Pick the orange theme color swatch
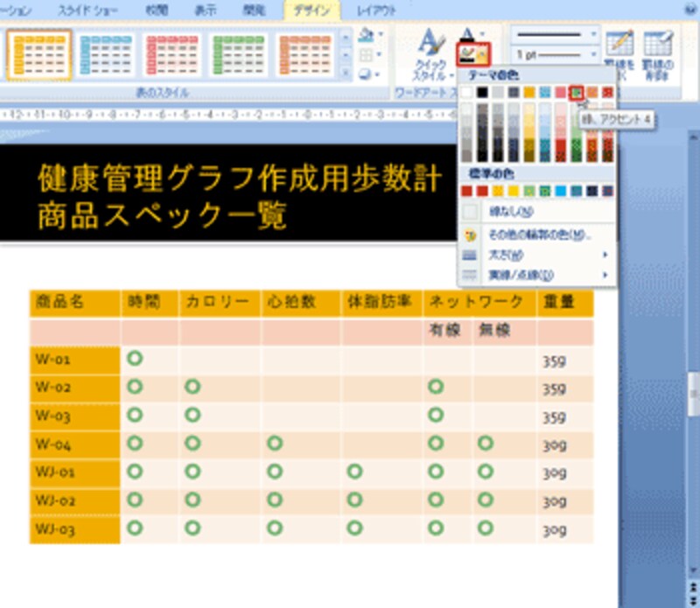700x608 pixels. pos(592,93)
